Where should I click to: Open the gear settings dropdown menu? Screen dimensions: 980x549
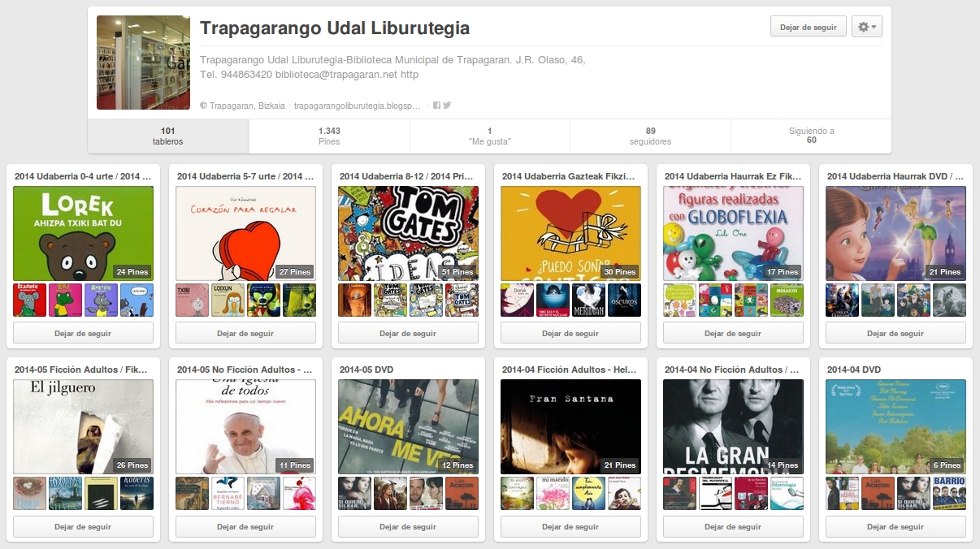point(866,27)
